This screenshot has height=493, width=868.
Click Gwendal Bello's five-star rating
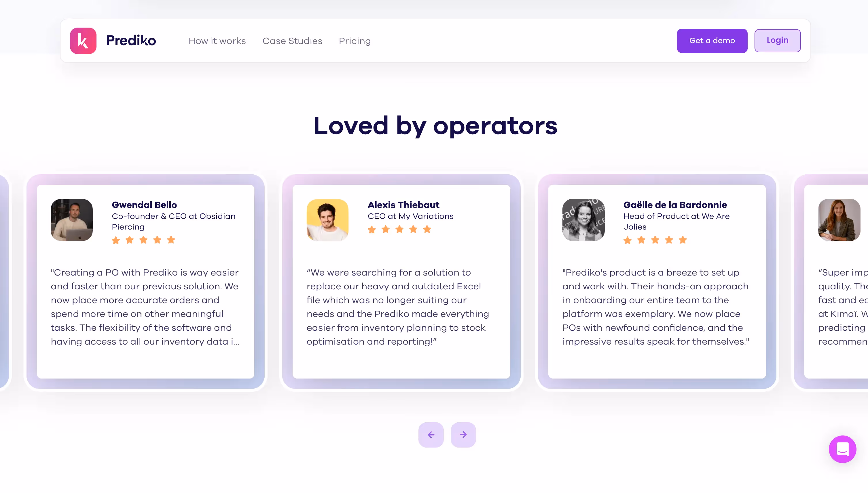tap(143, 240)
